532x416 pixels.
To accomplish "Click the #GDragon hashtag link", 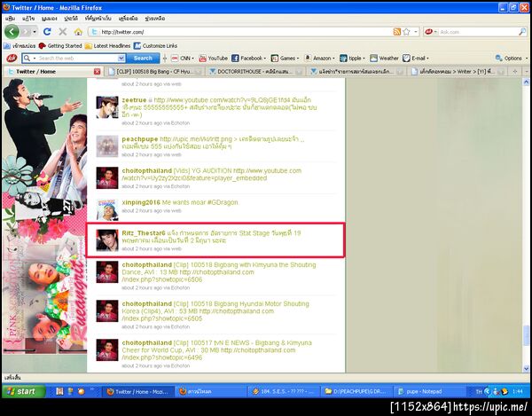I will [x=223, y=202].
